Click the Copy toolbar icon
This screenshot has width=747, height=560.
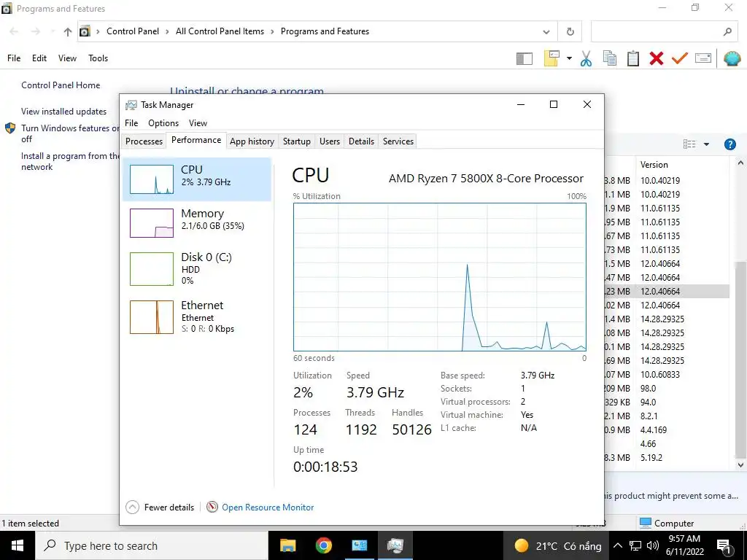[609, 58]
